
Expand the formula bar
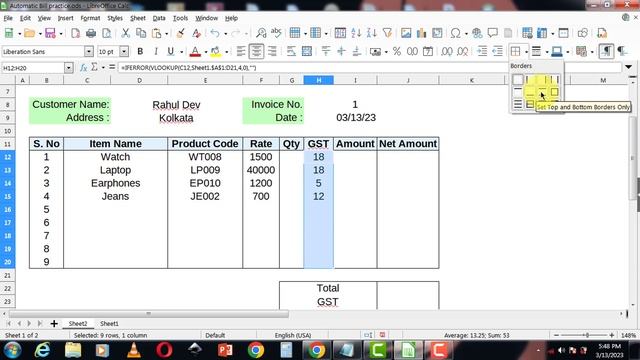(x=629, y=67)
